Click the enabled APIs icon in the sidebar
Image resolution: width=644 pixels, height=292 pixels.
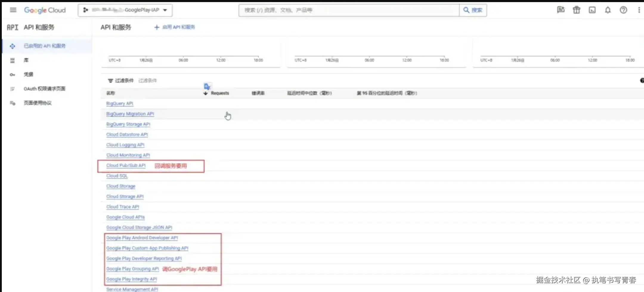click(x=12, y=46)
